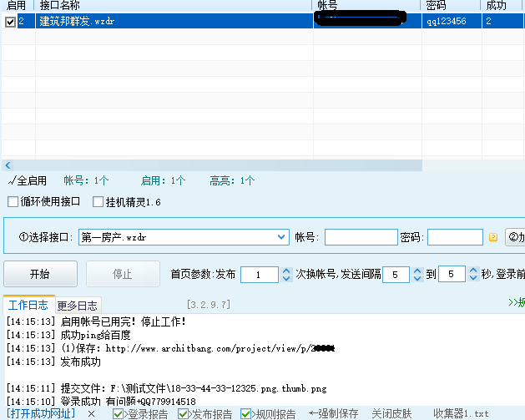Uncheck the enabled box for row 2
The height and width of the screenshot is (420, 525).
[x=10, y=22]
